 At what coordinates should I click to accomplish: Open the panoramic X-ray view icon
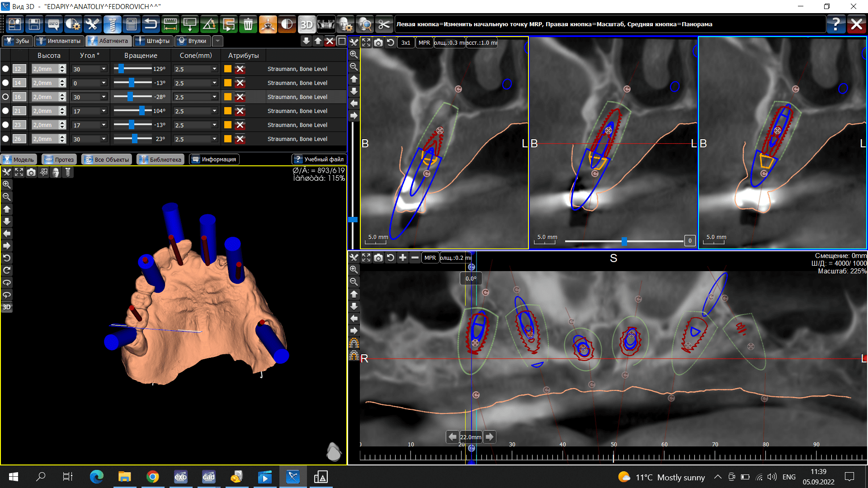(326, 24)
